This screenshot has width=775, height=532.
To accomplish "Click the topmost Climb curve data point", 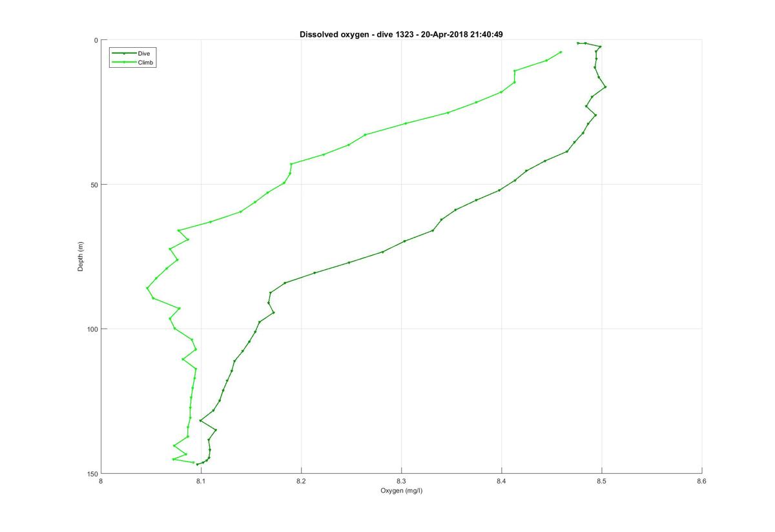I will pyautogui.click(x=561, y=52).
